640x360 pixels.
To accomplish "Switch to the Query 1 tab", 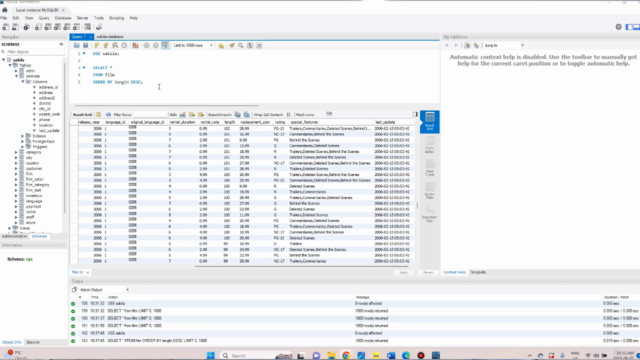I will click(x=79, y=37).
